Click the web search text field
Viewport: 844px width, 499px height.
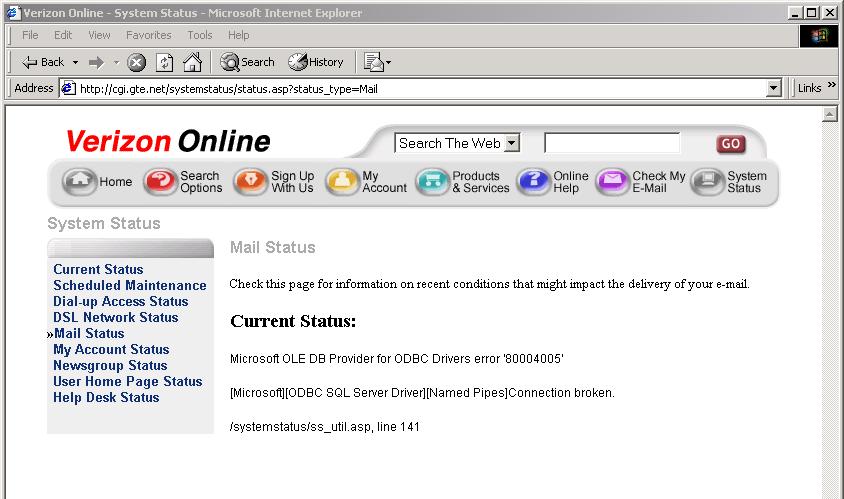pyautogui.click(x=612, y=143)
